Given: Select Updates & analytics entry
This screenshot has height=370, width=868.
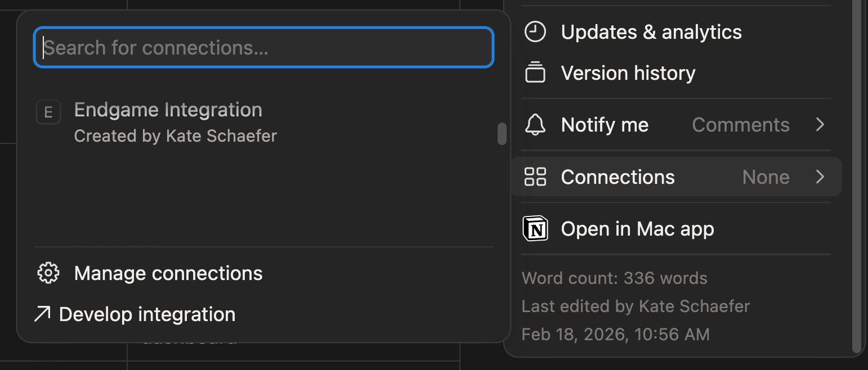Looking at the screenshot, I should 651,32.
